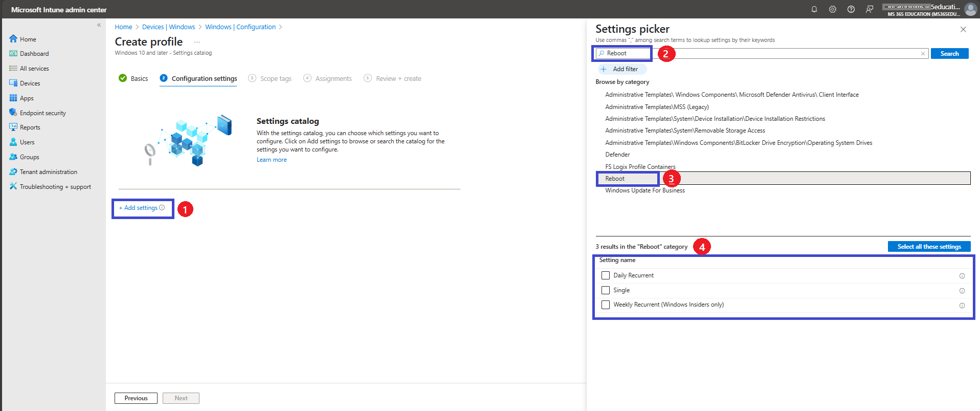Open Tenant administration in sidebar
980x411 pixels.
pos(48,172)
